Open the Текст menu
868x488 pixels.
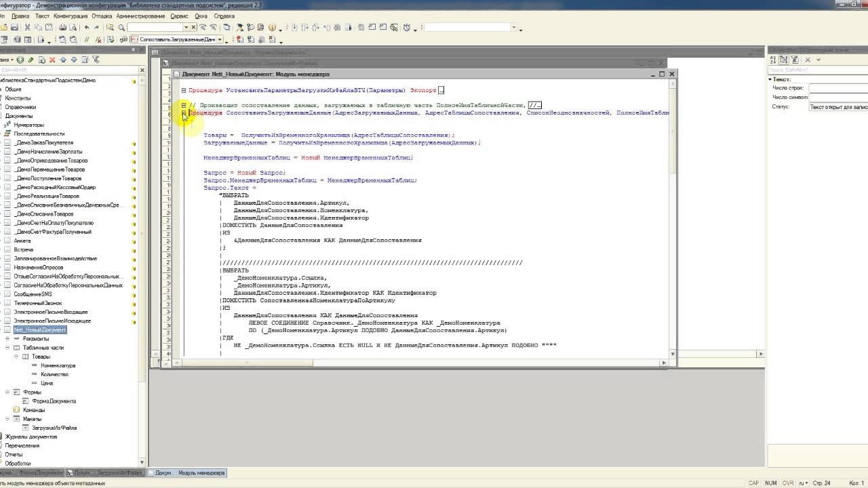pyautogui.click(x=42, y=16)
